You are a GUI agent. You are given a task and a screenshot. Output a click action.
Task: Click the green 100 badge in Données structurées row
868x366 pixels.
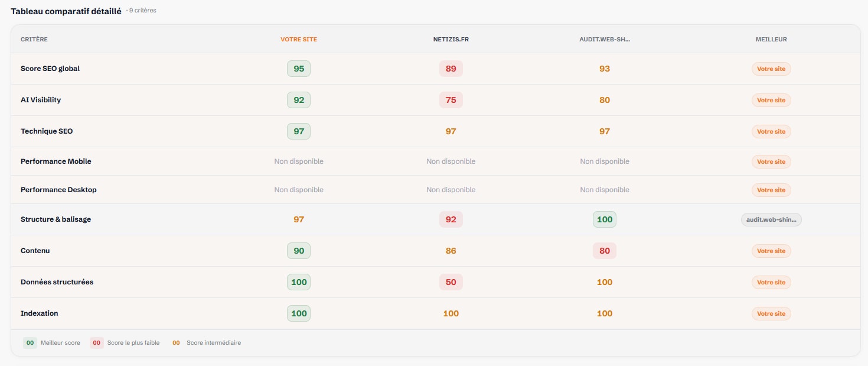click(299, 282)
